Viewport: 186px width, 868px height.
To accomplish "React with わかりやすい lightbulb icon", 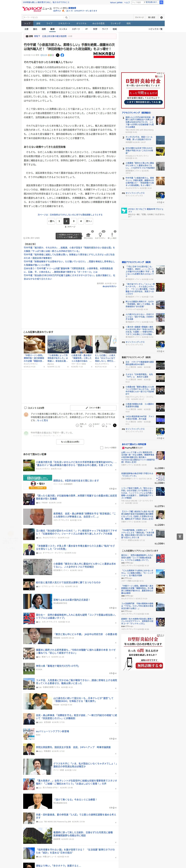I will tap(100, 235).
